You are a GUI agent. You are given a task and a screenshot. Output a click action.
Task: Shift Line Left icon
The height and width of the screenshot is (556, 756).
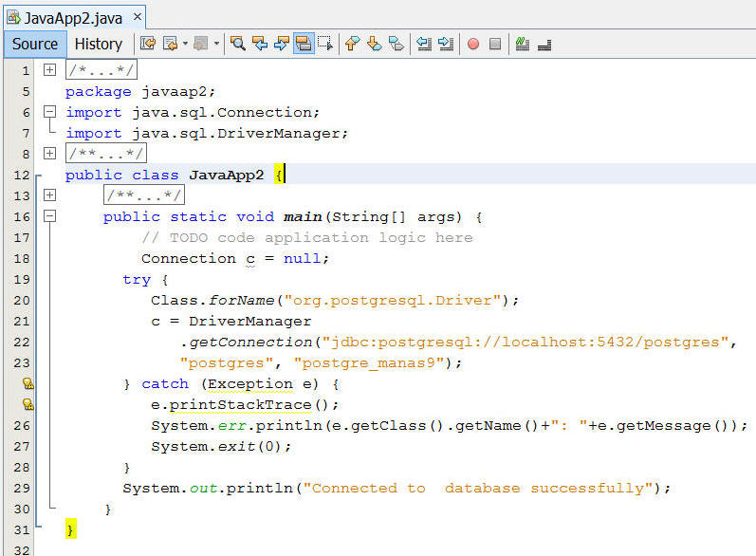pyautogui.click(x=424, y=44)
